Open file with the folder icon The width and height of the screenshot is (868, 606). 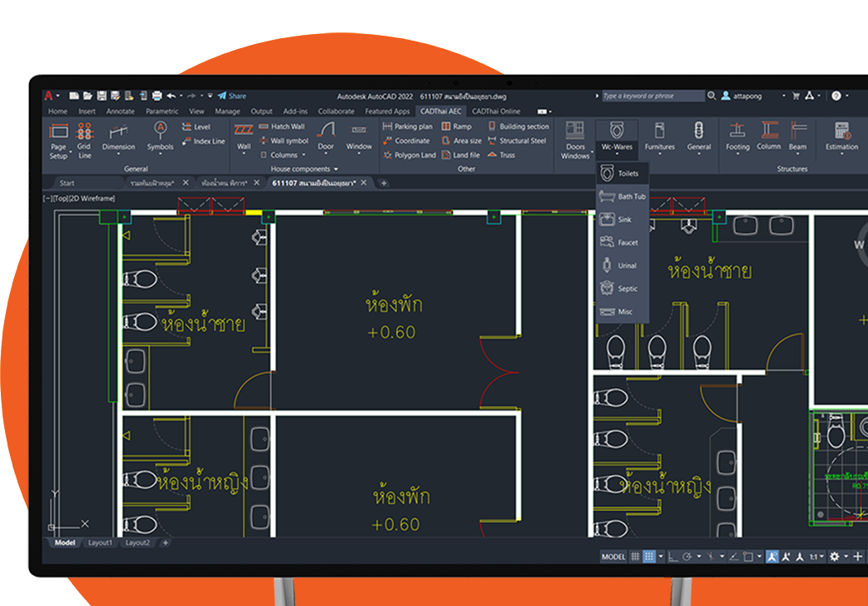(88, 95)
